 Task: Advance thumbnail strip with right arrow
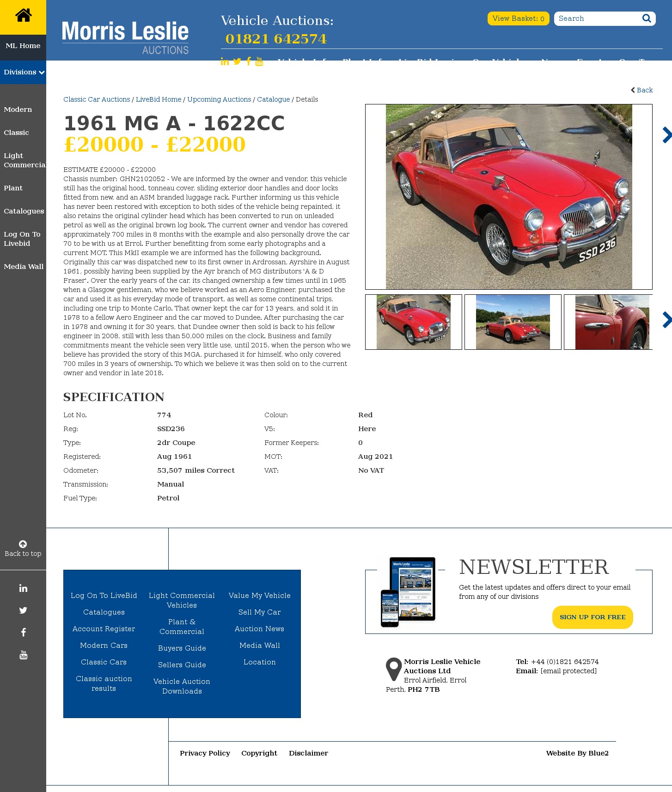[x=666, y=320]
